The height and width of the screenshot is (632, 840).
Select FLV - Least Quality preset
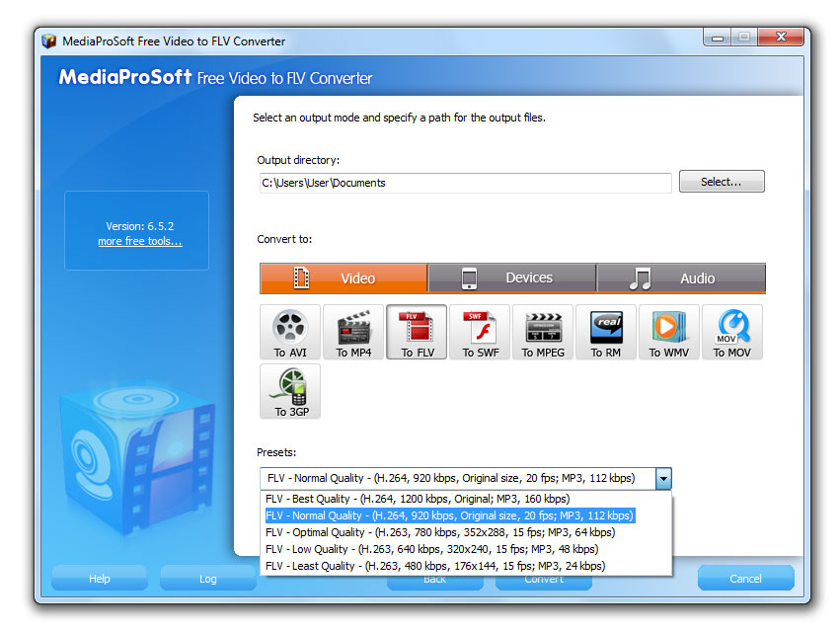pos(466,566)
